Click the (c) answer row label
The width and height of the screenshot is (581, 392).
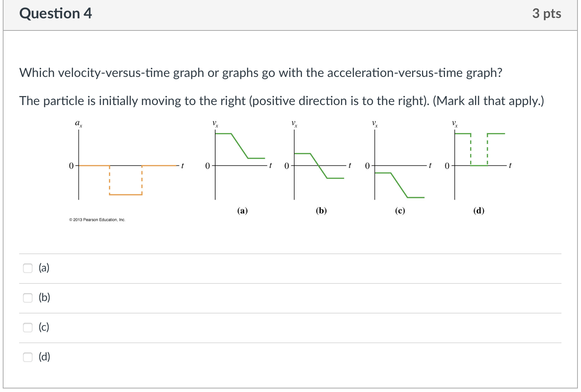click(x=43, y=327)
